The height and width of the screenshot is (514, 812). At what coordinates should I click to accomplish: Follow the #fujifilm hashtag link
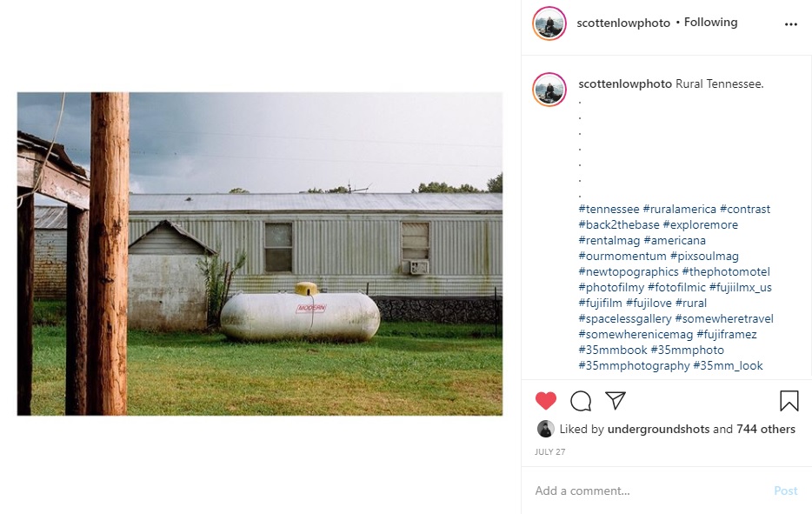(600, 303)
